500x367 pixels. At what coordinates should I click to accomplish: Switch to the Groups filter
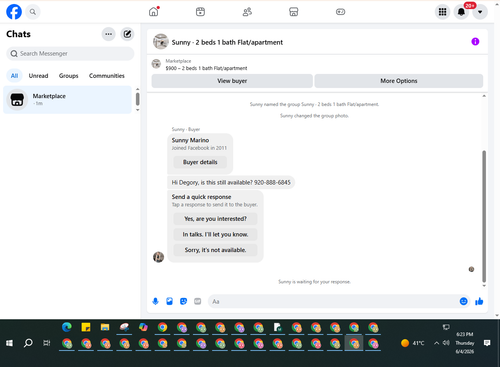point(68,76)
